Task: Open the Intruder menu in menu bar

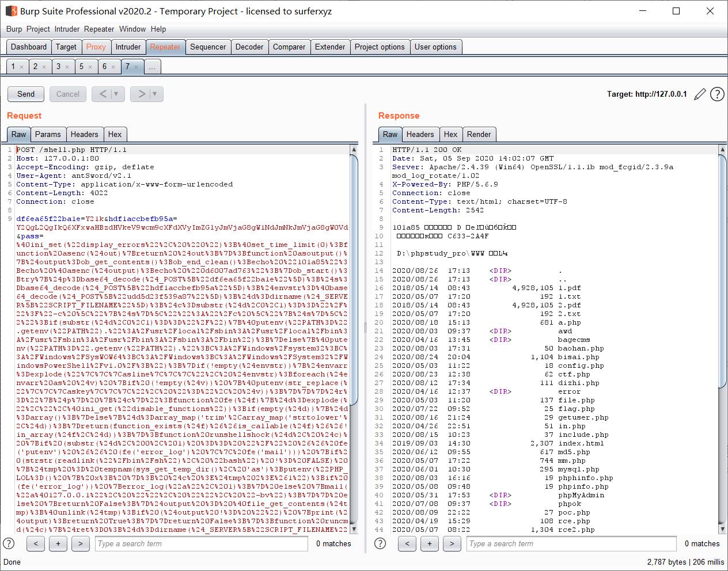Action: pos(67,29)
